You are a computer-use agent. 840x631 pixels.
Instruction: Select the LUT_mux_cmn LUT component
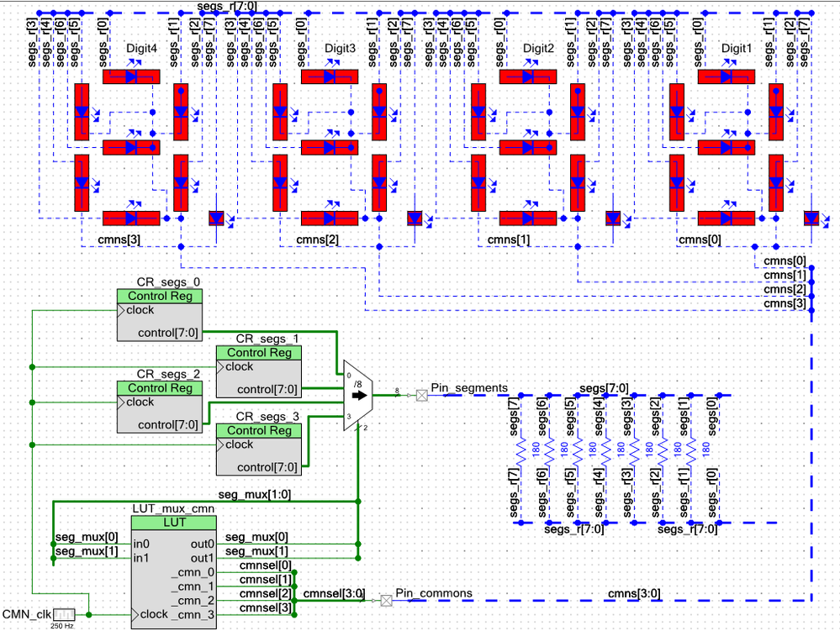pos(174,572)
